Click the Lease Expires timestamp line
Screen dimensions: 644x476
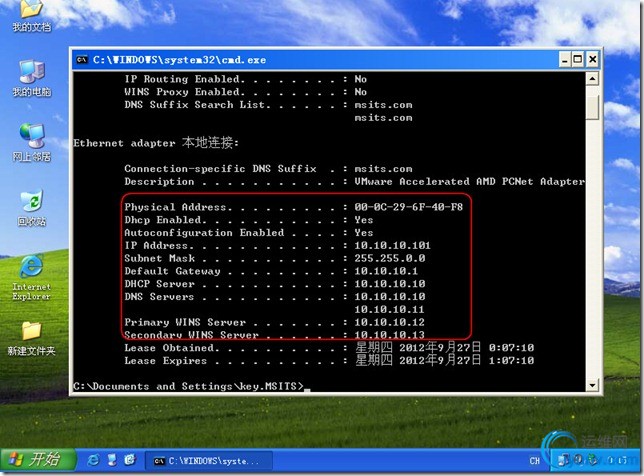click(x=329, y=361)
